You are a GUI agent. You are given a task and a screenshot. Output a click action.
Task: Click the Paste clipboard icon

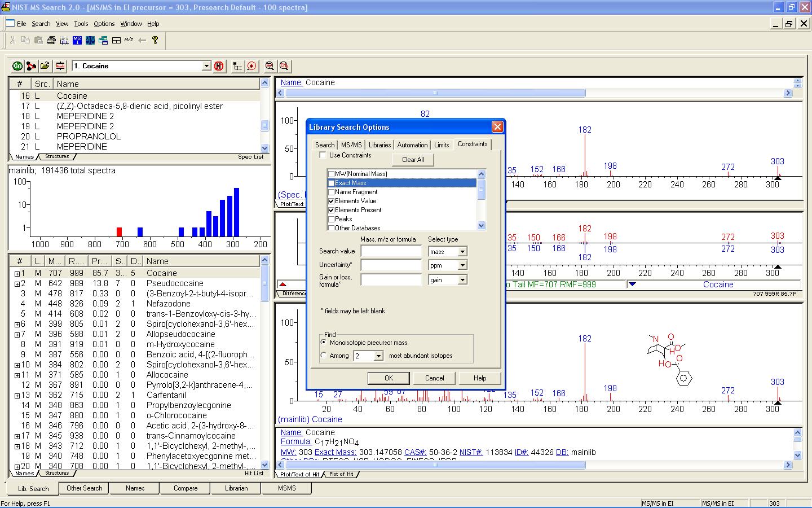point(38,40)
